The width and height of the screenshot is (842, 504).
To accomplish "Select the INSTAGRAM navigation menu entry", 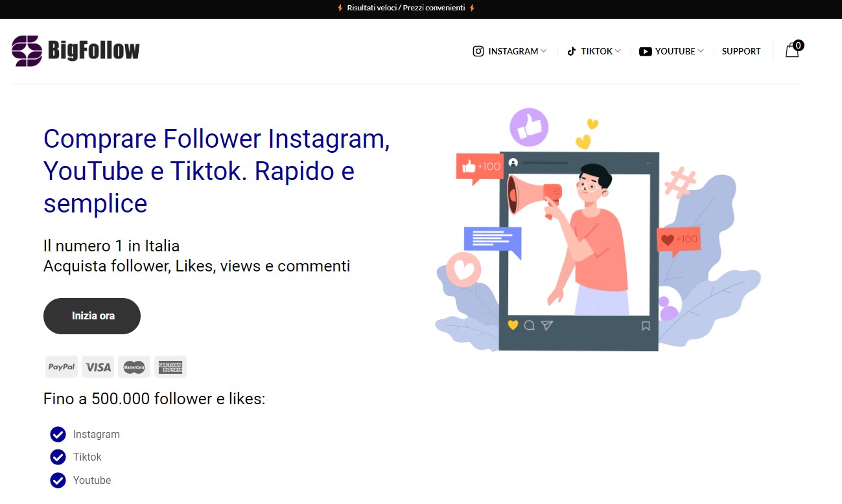I will 513,51.
